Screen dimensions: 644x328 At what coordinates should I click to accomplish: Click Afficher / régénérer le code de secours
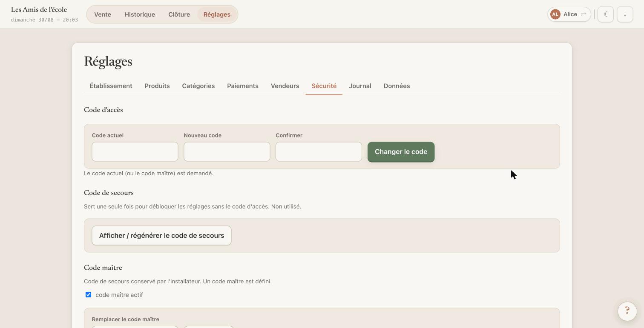tap(161, 236)
